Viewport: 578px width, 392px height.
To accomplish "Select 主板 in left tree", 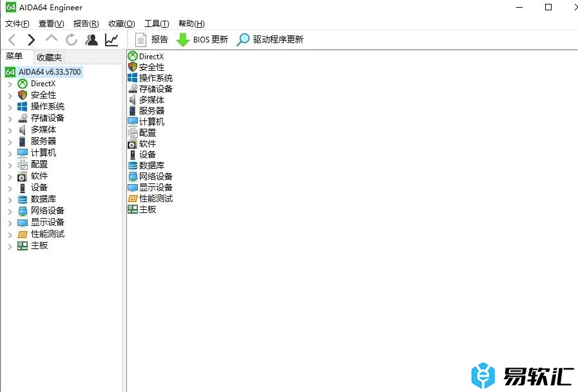I will click(x=39, y=245).
